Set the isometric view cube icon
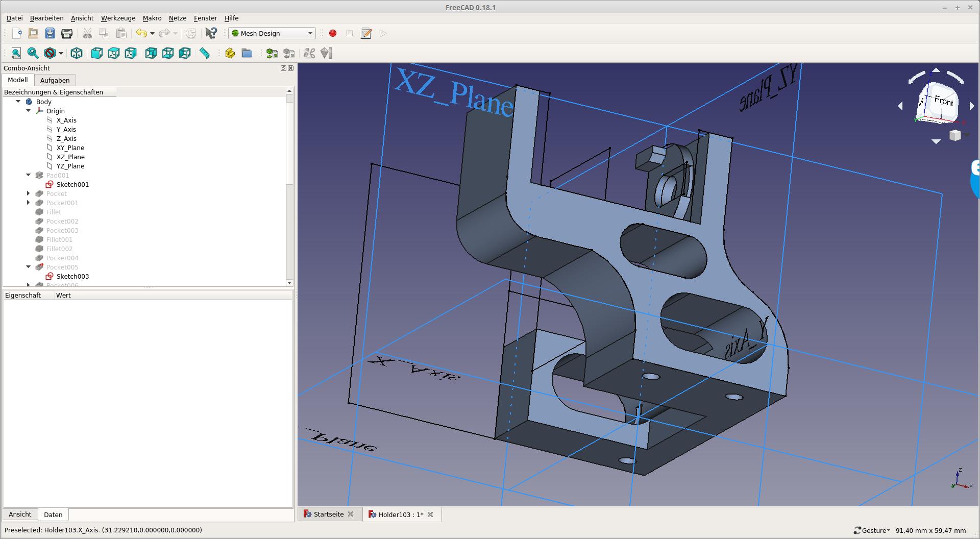Viewport: 980px width, 539px height. tap(77, 53)
